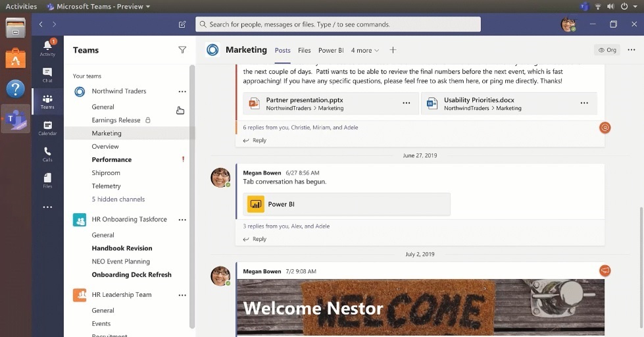
Task: Select HR Onboarding Taskforce team
Action: click(130, 219)
